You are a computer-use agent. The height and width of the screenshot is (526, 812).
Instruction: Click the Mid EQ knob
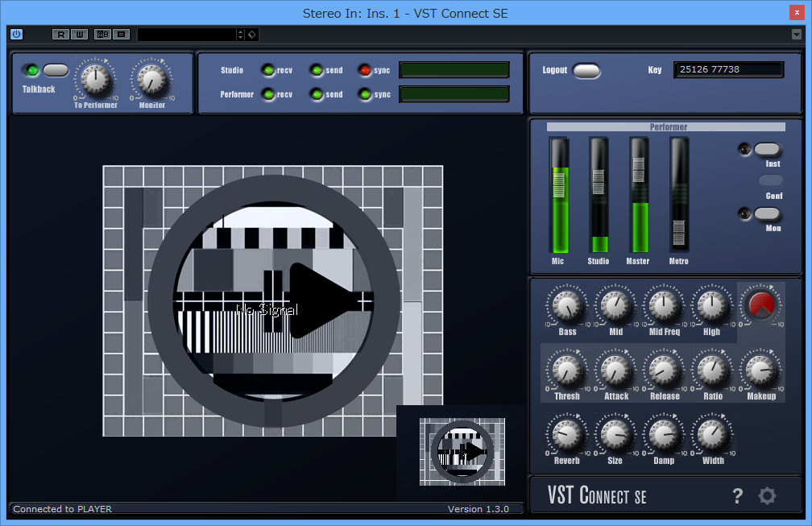[615, 305]
